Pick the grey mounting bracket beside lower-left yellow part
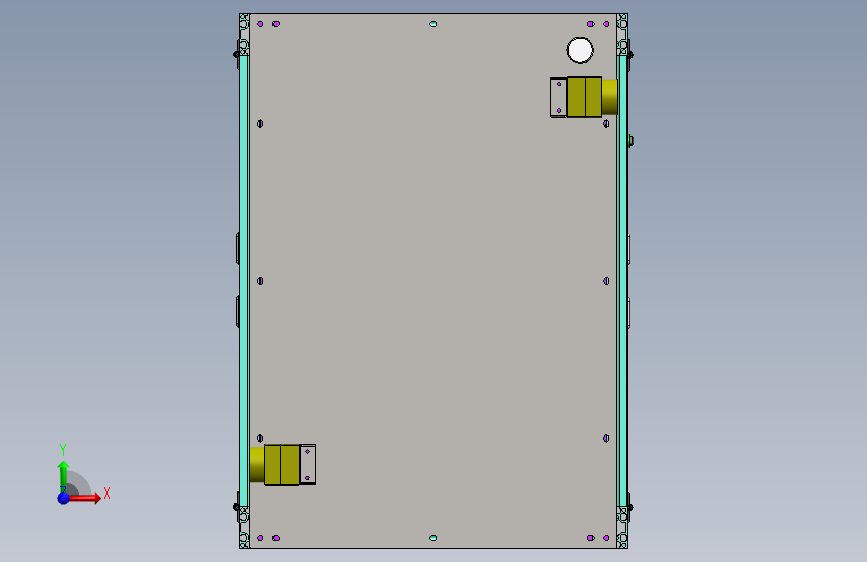The width and height of the screenshot is (867, 562). (x=307, y=465)
